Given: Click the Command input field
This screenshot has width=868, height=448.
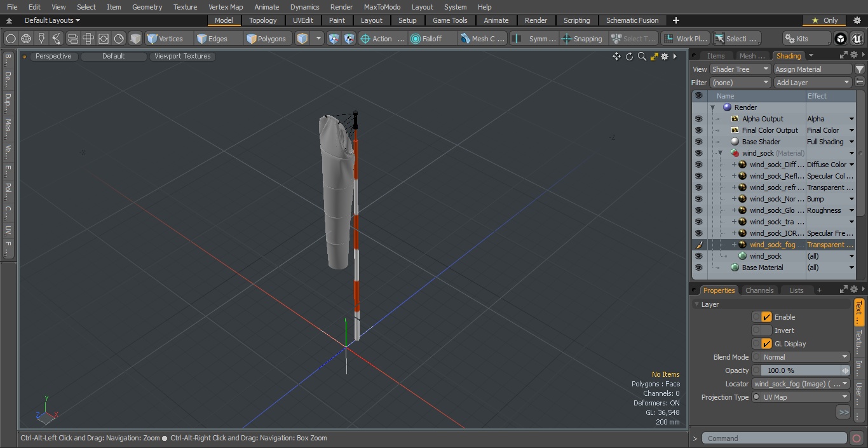Looking at the screenshot, I should pyautogui.click(x=775, y=438).
